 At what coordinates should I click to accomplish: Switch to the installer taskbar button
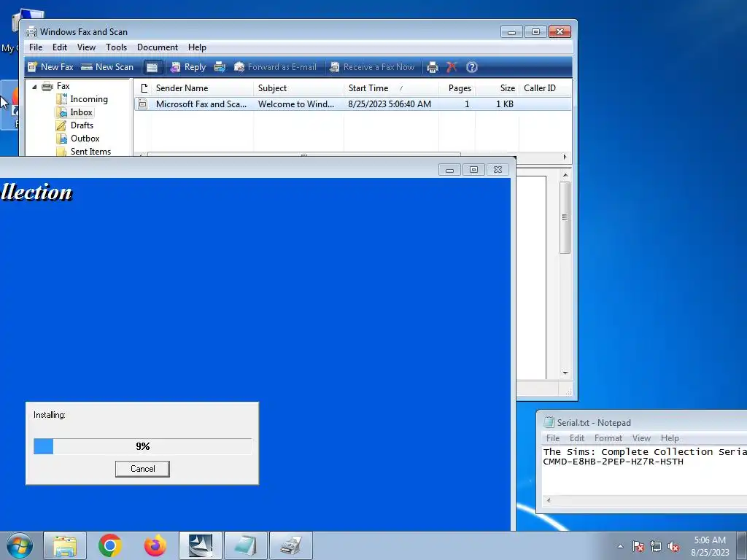pyautogui.click(x=201, y=545)
